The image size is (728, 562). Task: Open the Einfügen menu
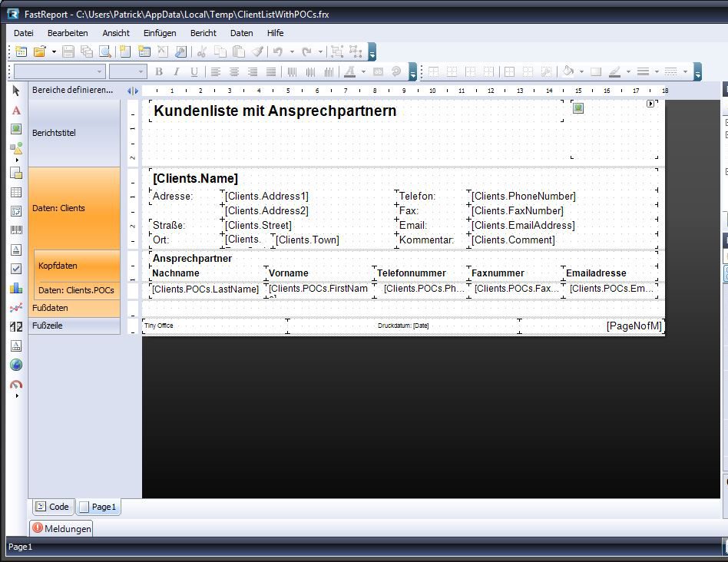coord(160,33)
